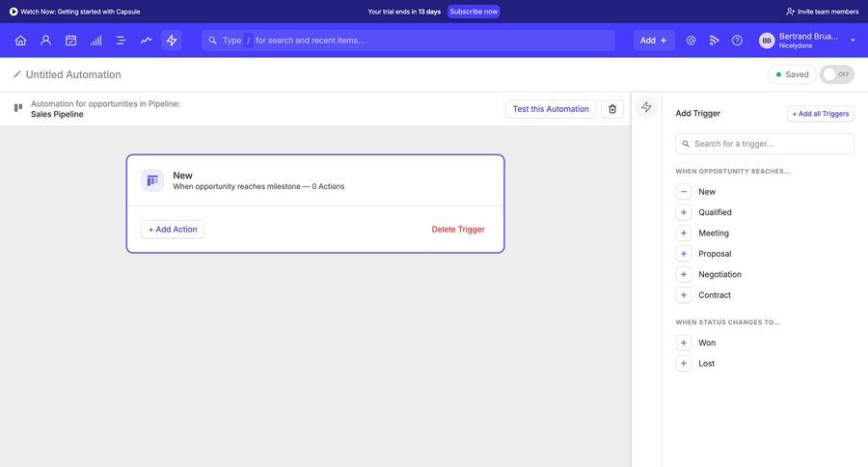Delete automation using the trash icon
This screenshot has width=868, height=467.
point(612,109)
